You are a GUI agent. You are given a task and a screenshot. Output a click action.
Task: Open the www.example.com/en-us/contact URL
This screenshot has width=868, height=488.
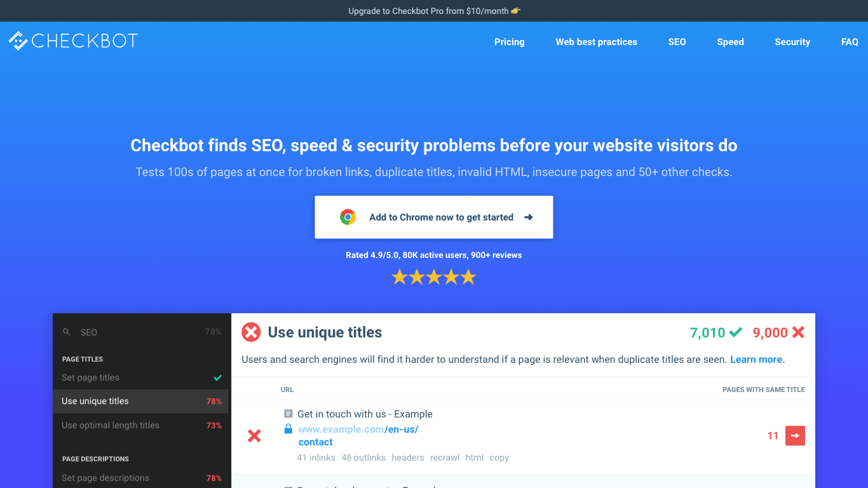tap(358, 430)
